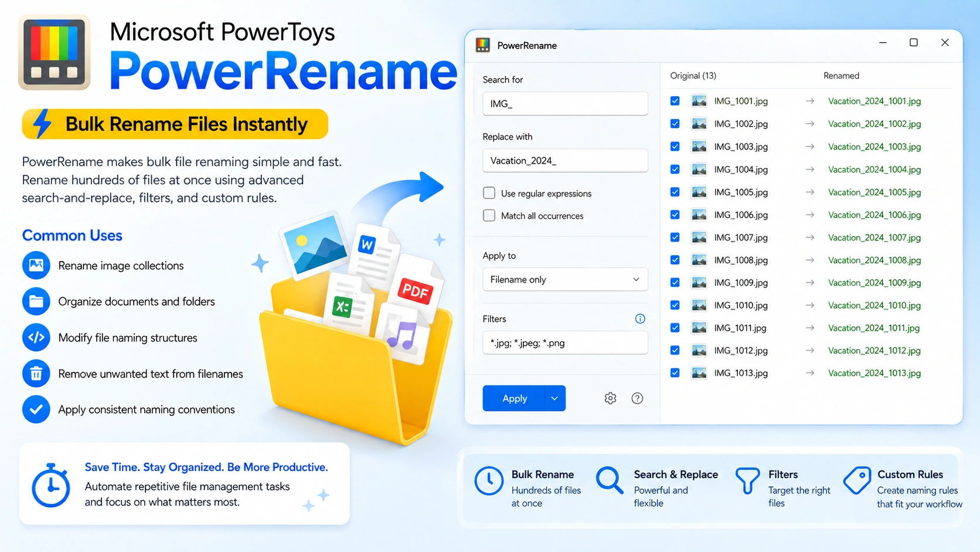Click the Remove unwanted text trash icon
This screenshot has width=980, height=552.
[x=36, y=374]
